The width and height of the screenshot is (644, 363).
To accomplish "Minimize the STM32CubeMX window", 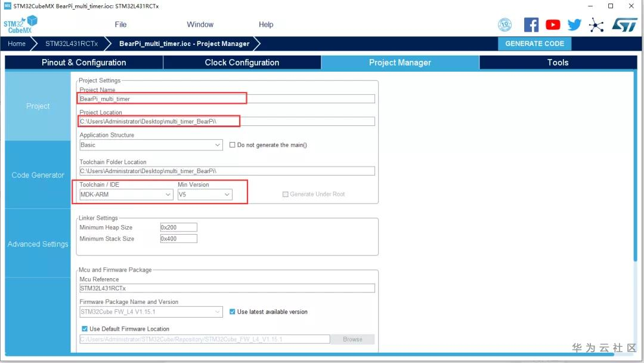I will [590, 6].
